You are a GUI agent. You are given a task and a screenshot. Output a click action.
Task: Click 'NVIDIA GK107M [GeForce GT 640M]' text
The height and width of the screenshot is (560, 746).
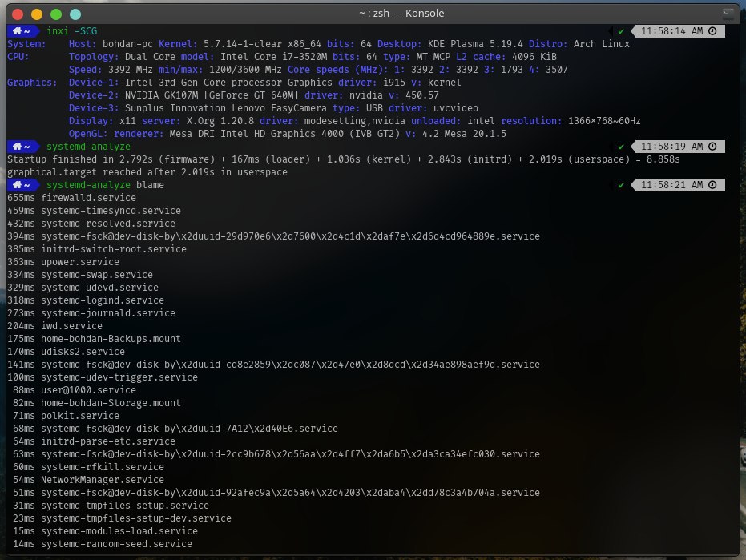click(x=212, y=95)
